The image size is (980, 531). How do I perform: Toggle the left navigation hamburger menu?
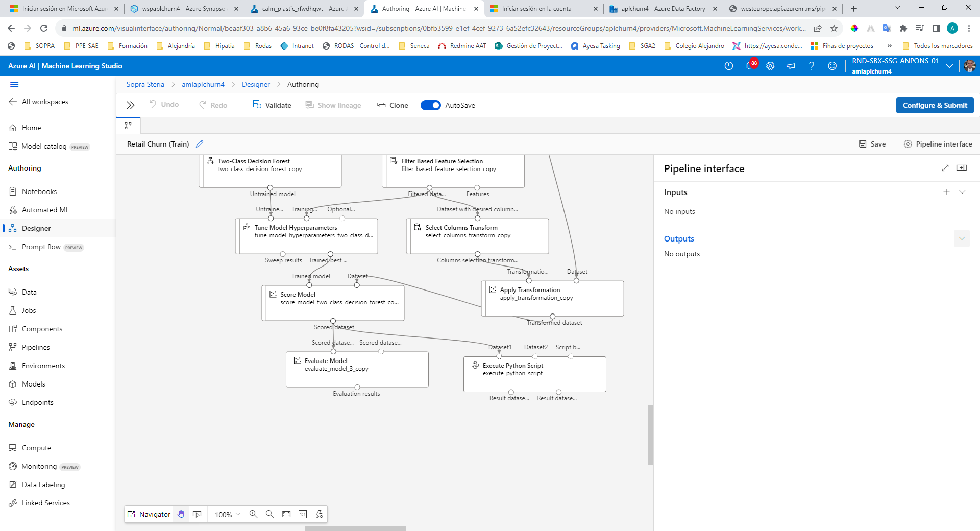[14, 84]
